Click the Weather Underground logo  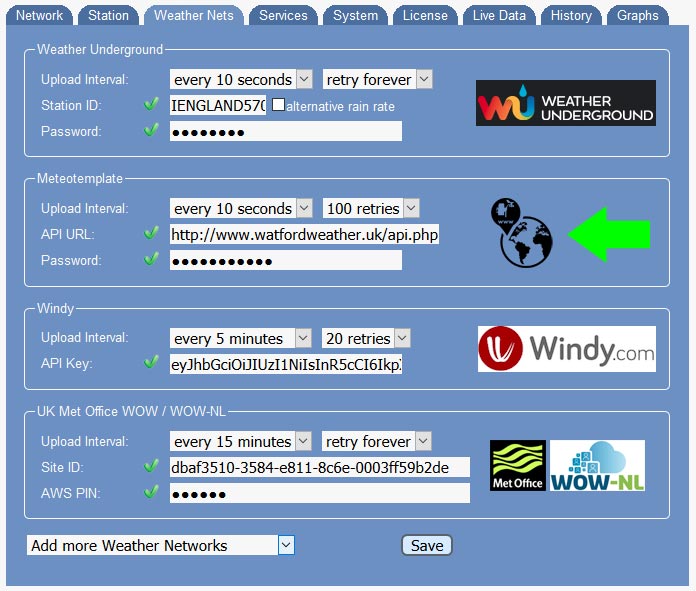click(566, 103)
